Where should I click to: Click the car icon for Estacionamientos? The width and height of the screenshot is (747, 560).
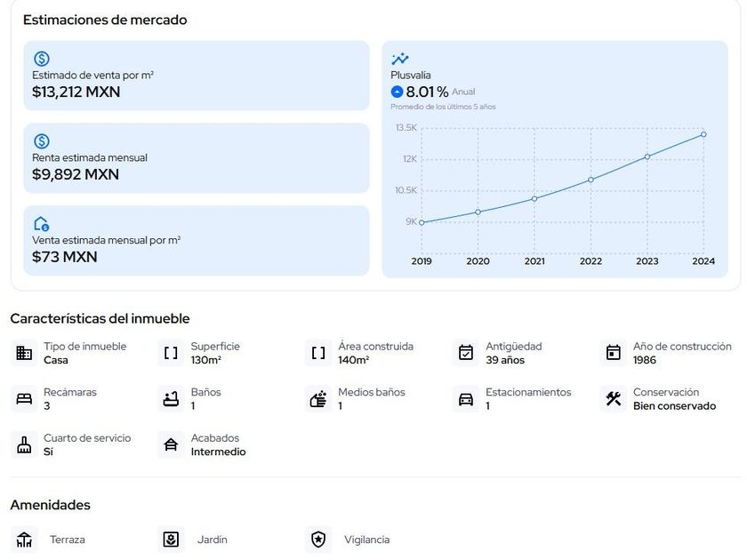pos(466,399)
